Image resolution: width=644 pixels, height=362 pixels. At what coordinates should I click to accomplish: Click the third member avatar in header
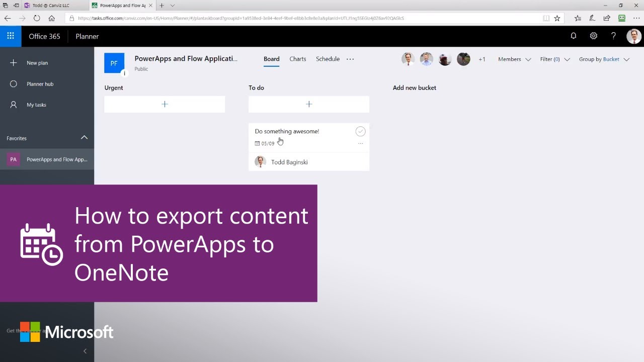445,59
